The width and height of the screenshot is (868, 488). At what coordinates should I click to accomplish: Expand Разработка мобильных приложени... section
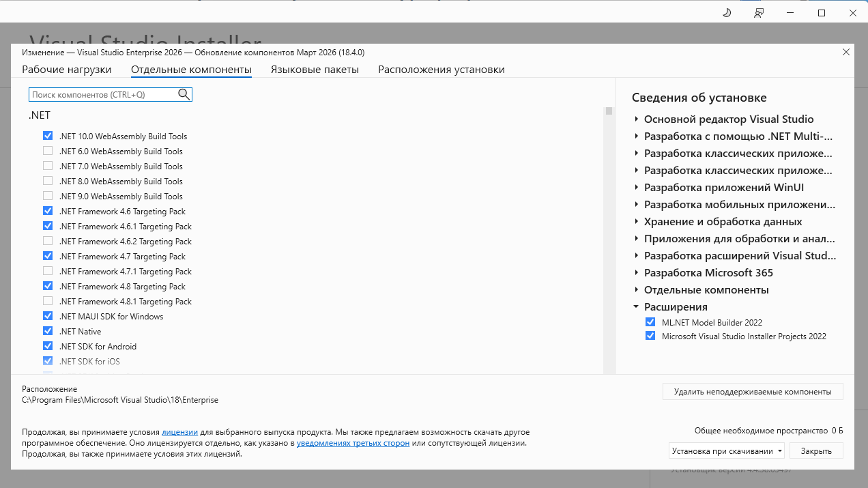[636, 204]
